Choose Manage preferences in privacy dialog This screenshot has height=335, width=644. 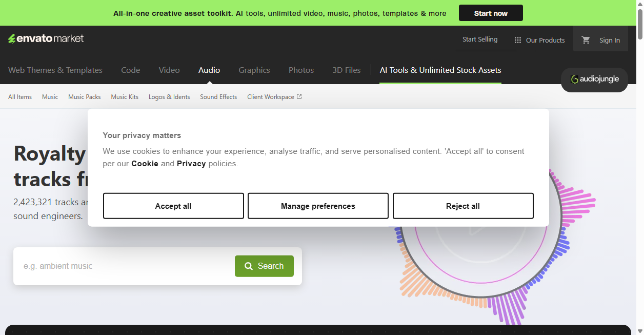tap(318, 206)
